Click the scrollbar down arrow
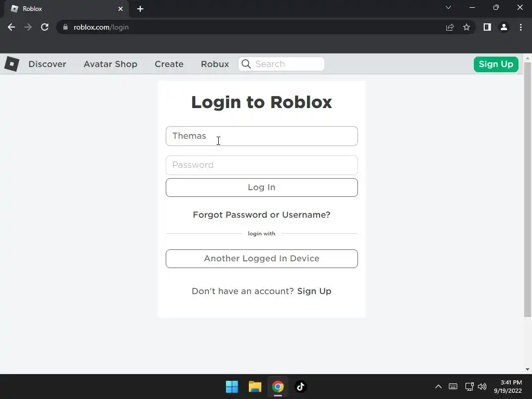 (x=527, y=369)
